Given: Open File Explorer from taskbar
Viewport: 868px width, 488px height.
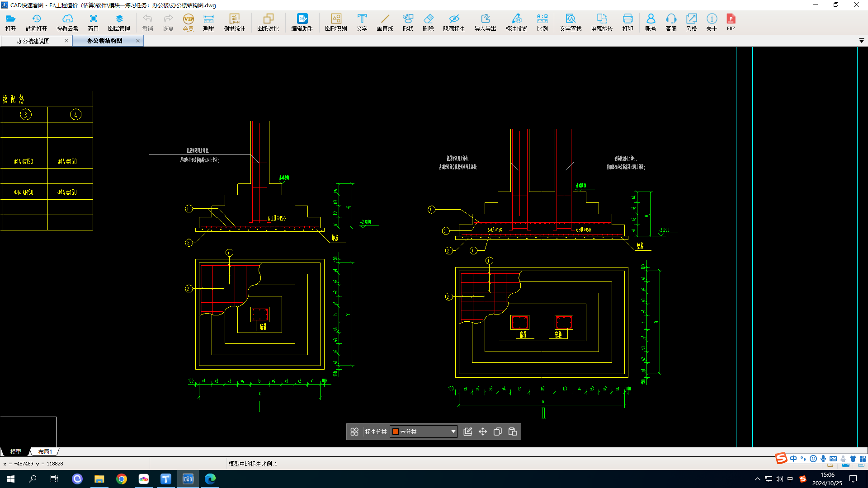Looking at the screenshot, I should 99,479.
